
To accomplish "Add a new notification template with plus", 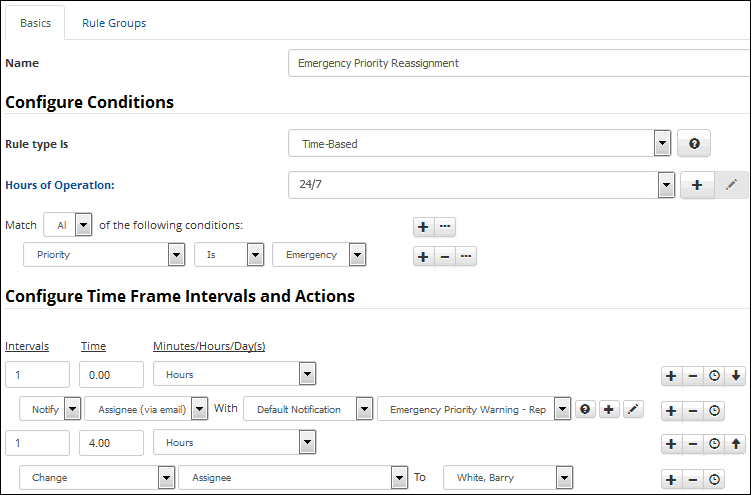I will pos(609,409).
